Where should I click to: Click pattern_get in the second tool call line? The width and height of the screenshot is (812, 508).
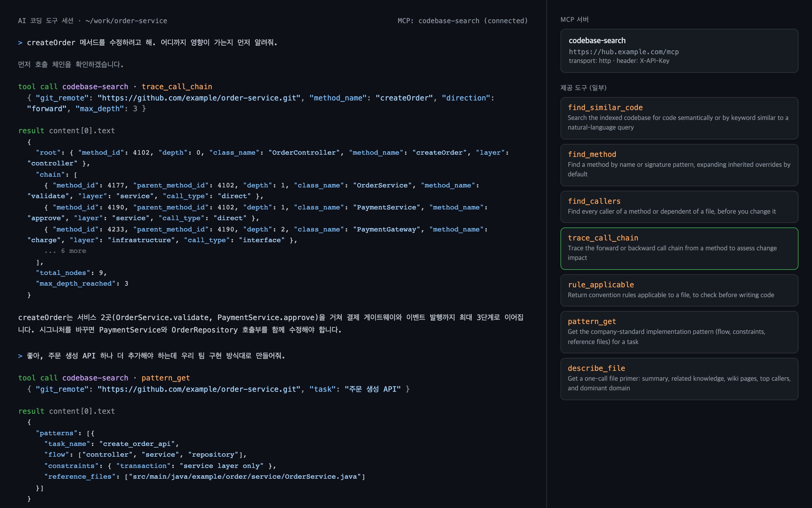pos(166,378)
